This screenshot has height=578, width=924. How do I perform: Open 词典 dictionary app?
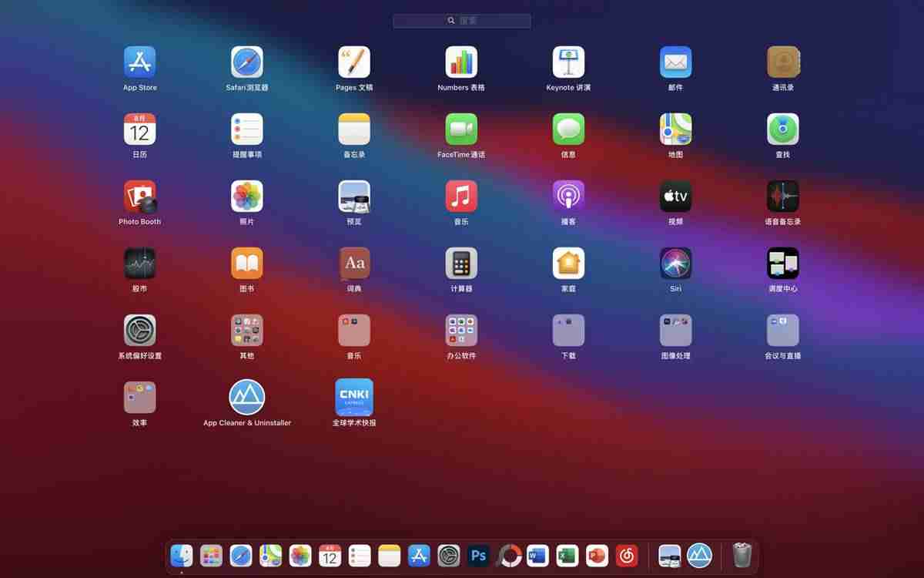tap(354, 264)
